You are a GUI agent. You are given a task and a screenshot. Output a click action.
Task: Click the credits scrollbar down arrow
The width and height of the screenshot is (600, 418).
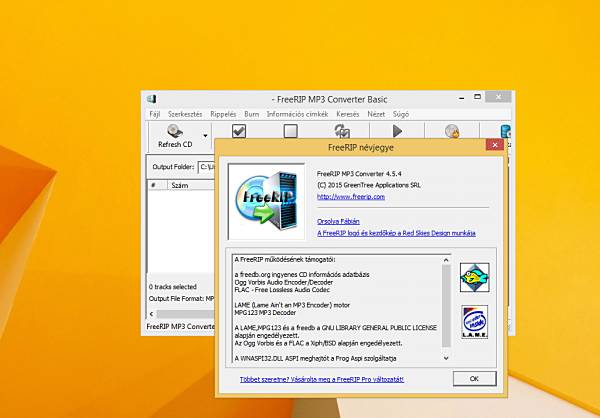tap(446, 358)
